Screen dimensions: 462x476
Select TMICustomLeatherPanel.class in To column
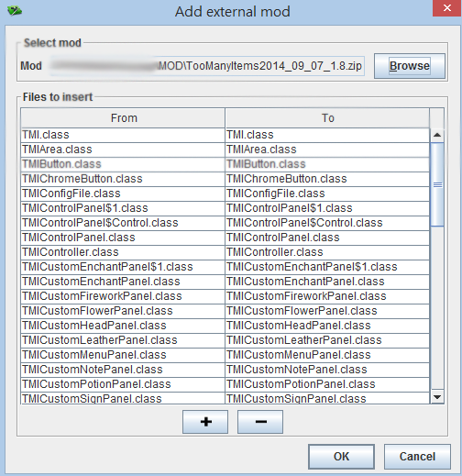327,340
